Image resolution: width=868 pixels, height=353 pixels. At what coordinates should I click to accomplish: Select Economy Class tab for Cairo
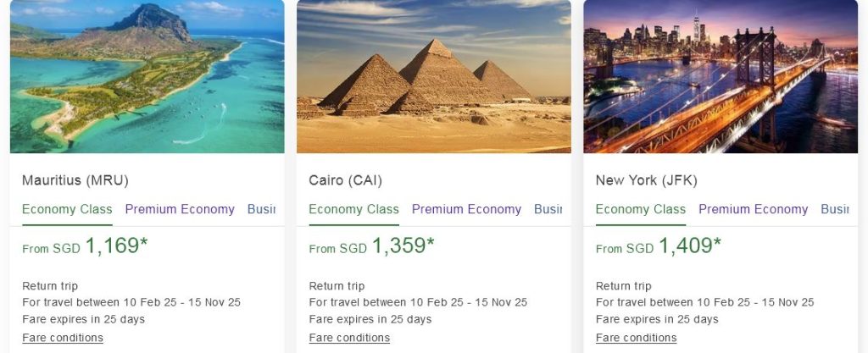[353, 209]
